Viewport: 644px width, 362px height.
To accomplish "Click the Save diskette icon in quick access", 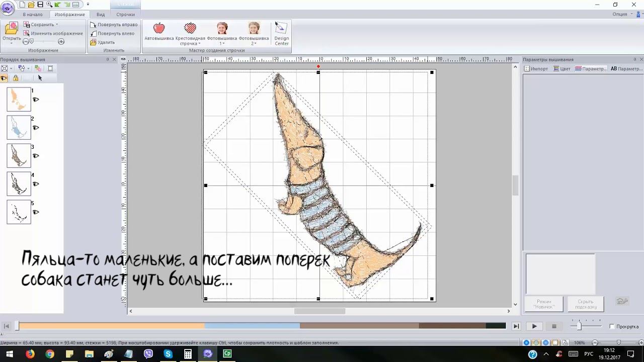I will 40,5.
